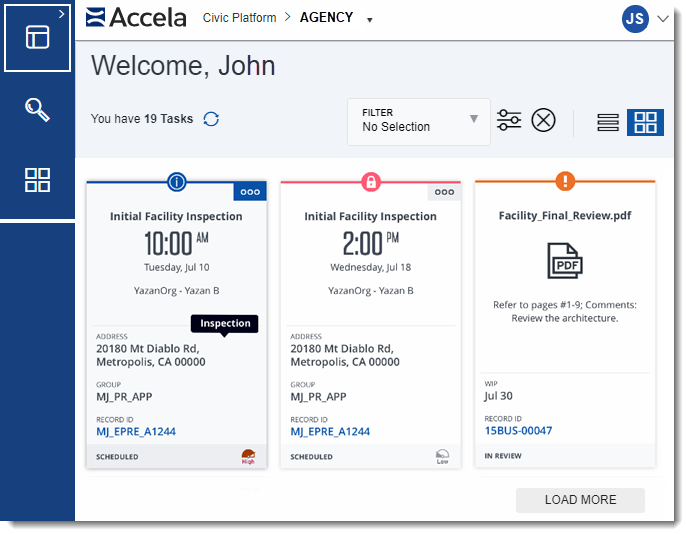Open the AGENCY dropdown arrow
686x534 pixels.
(x=369, y=20)
